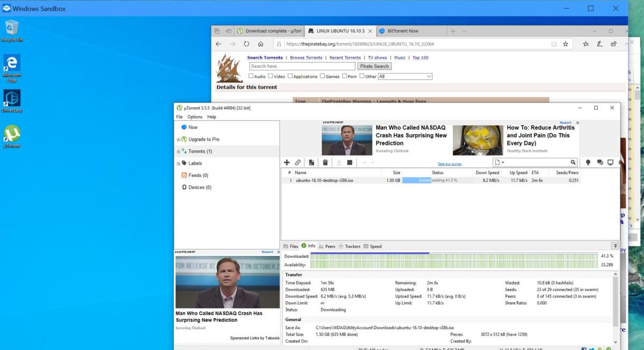This screenshot has height=350, width=644.
Task: Open Top 100 link
Action: tap(420, 57)
